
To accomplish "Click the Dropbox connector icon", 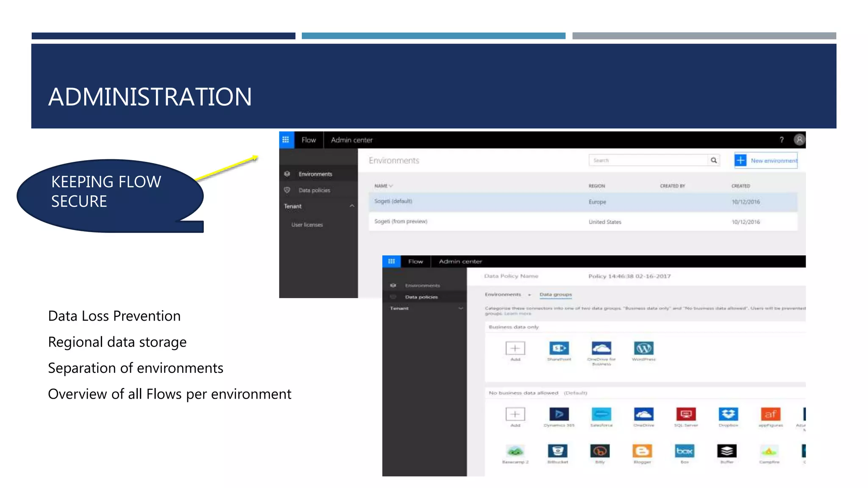I will tap(728, 414).
